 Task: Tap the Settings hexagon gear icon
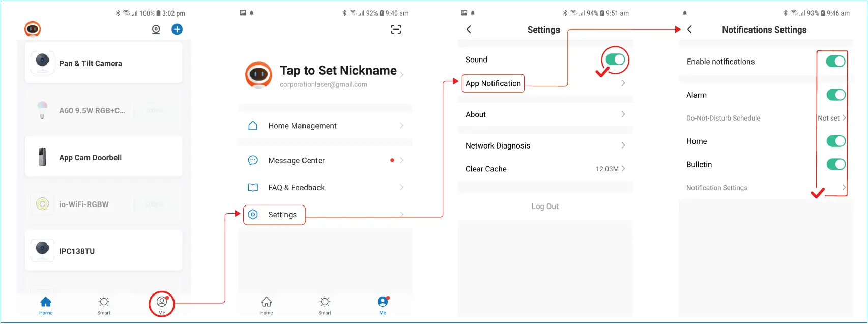point(253,215)
